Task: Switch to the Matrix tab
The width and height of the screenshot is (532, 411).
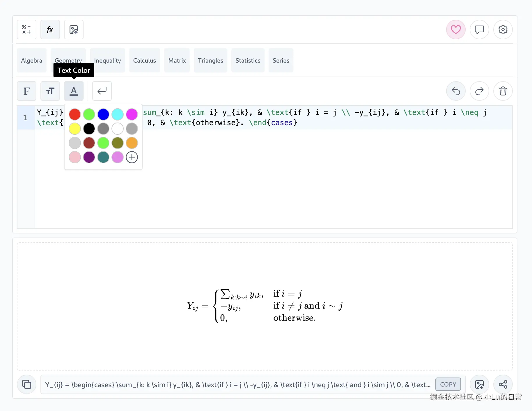Action: coord(177,61)
